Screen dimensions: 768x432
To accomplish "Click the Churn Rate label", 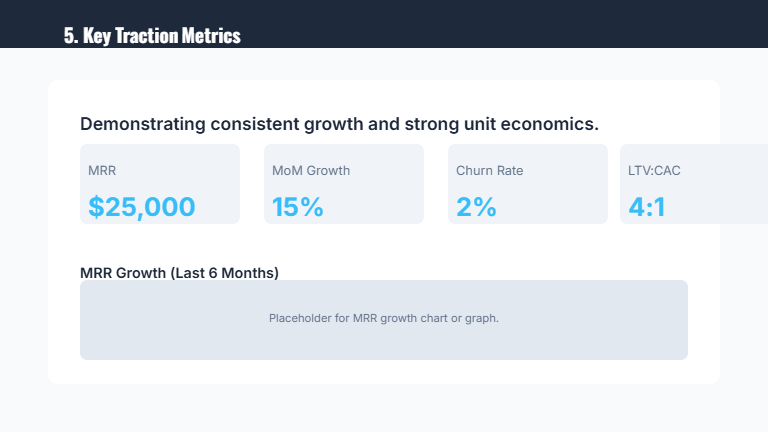I will (489, 171).
